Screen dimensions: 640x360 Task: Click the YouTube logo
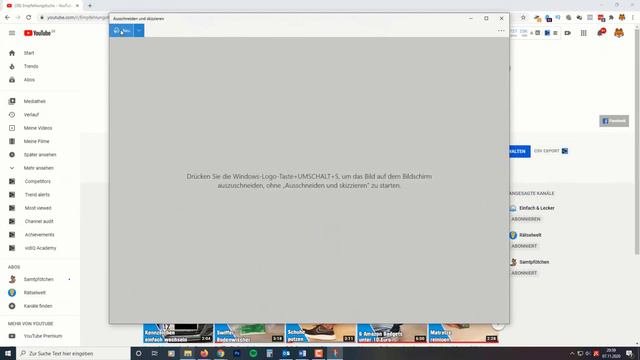(x=39, y=33)
